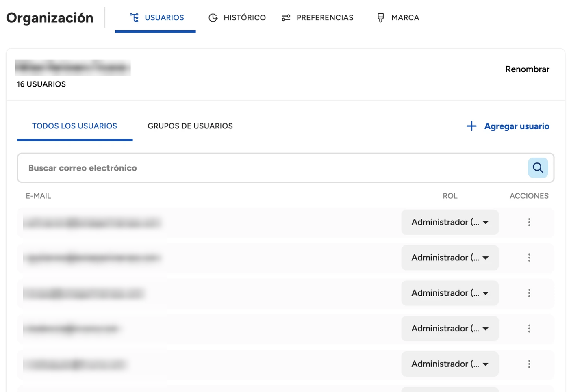View the GRUPOS DE USUARIOS tab

click(190, 126)
